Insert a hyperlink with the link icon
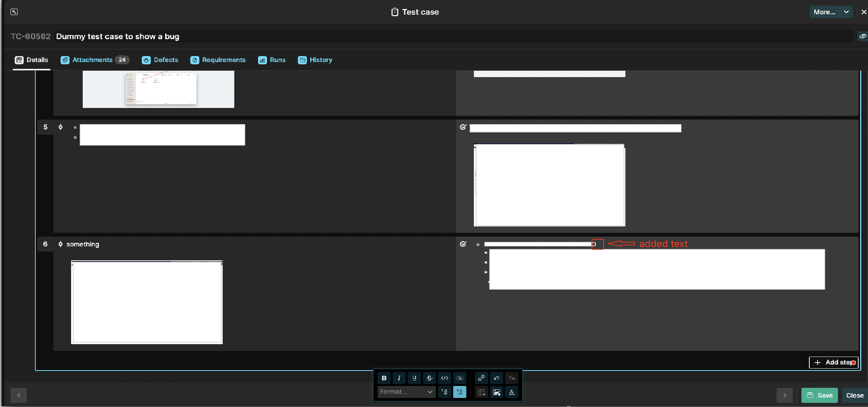This screenshot has height=407, width=868. [x=481, y=378]
